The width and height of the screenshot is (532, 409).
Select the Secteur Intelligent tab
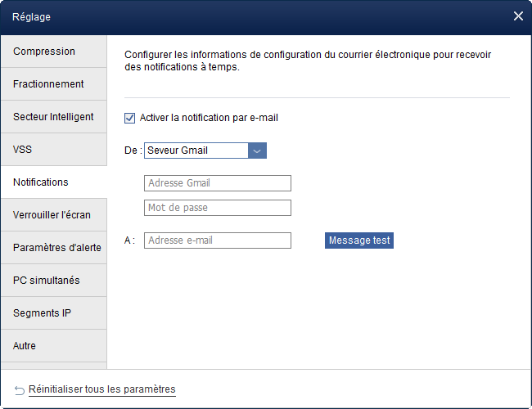(x=53, y=117)
